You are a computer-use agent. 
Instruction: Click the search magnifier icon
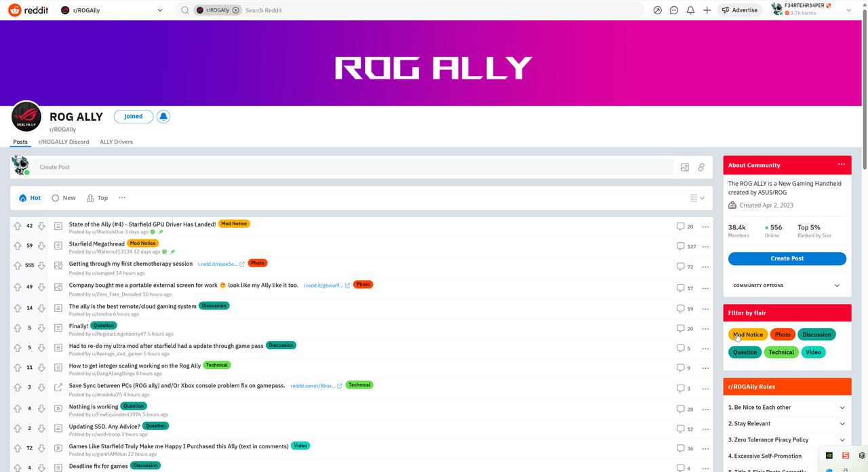tap(184, 10)
